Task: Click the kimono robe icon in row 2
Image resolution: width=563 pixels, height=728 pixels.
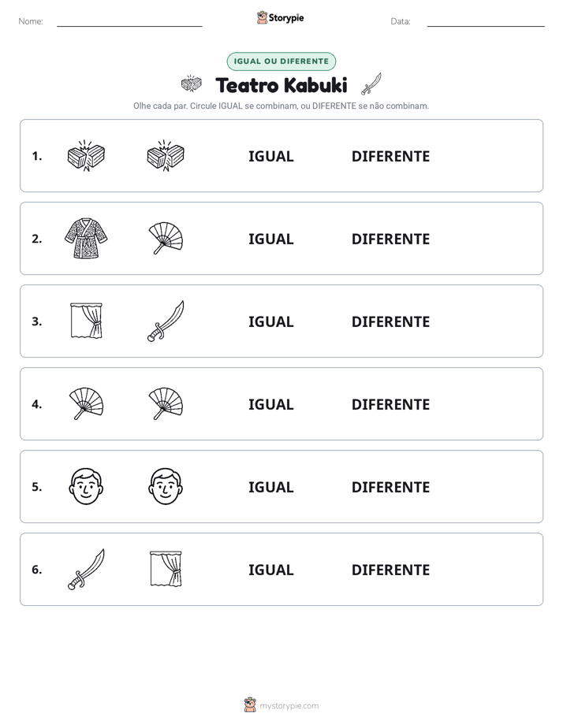Action: coord(86,238)
